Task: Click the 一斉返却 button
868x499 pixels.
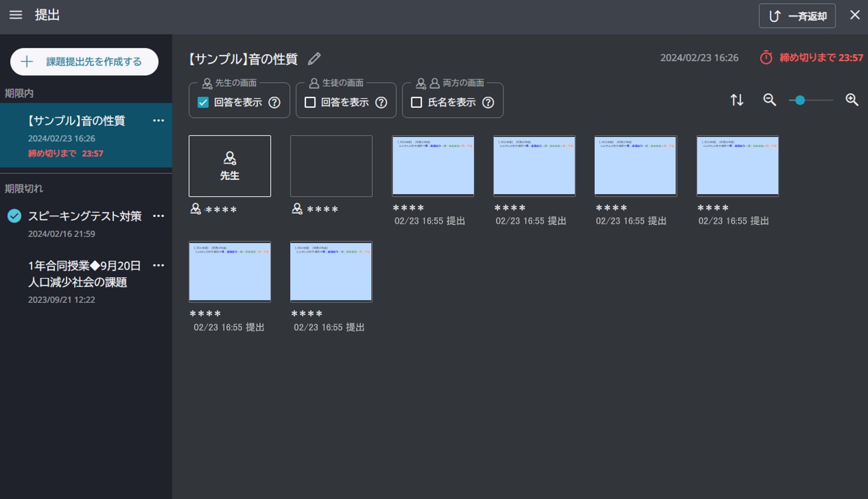Action: click(x=797, y=16)
